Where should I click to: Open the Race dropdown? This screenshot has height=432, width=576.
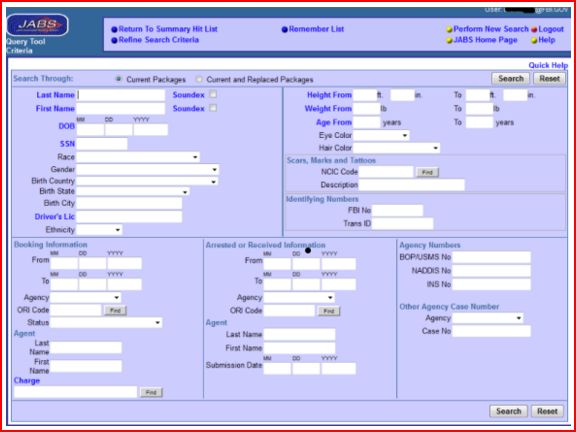click(138, 157)
